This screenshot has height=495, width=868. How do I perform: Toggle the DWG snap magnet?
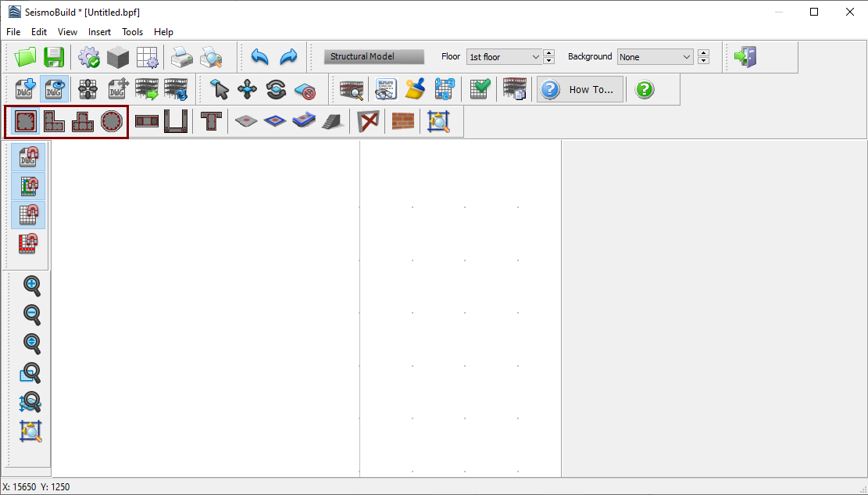28,157
